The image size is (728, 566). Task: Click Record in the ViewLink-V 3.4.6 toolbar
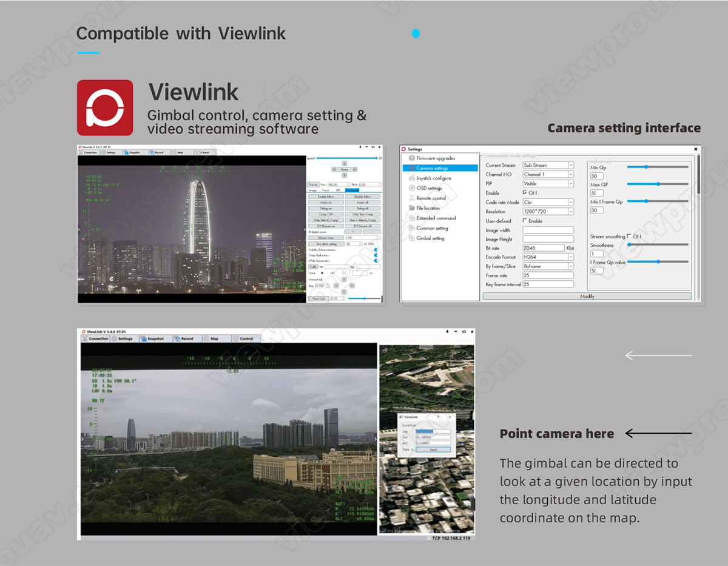coord(187,339)
